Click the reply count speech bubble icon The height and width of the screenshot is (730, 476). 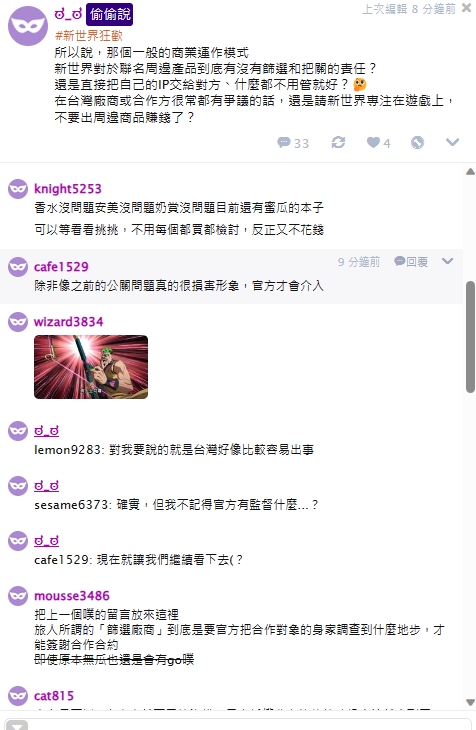coord(284,142)
